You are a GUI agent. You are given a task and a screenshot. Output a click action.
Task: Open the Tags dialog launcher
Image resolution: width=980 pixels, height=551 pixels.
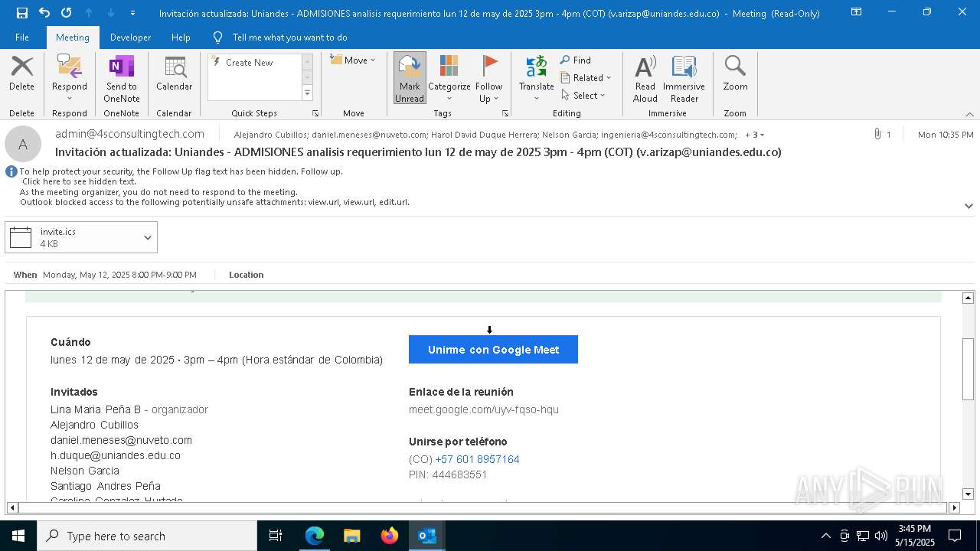pyautogui.click(x=505, y=113)
